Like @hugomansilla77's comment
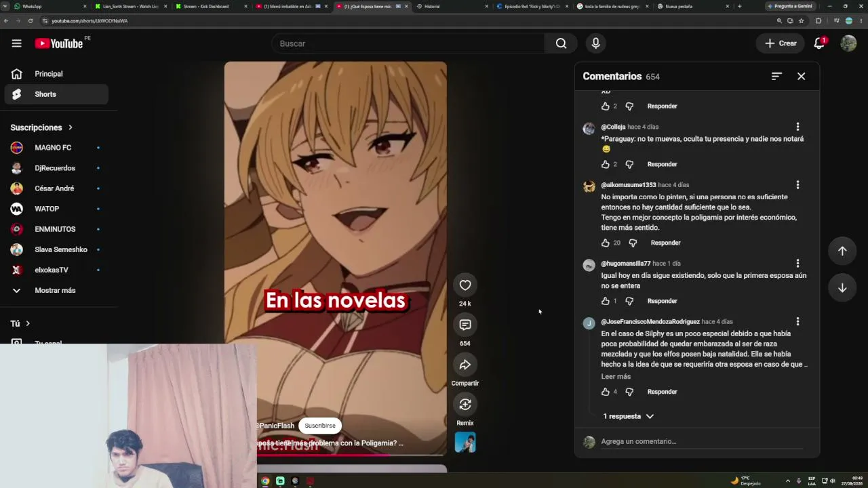The width and height of the screenshot is (868, 488). coord(606,301)
